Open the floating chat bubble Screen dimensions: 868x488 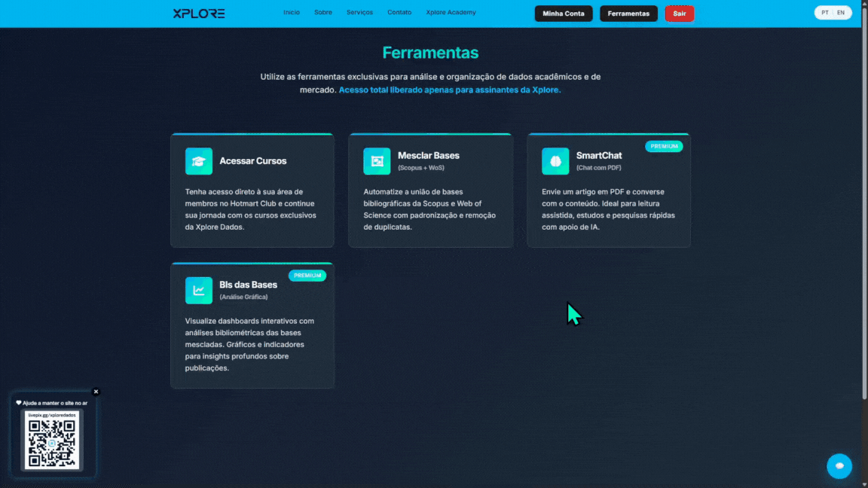tap(839, 465)
